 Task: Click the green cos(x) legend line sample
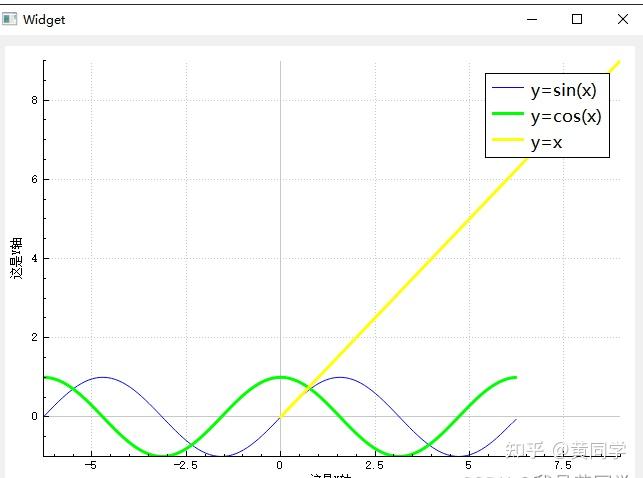(x=508, y=114)
